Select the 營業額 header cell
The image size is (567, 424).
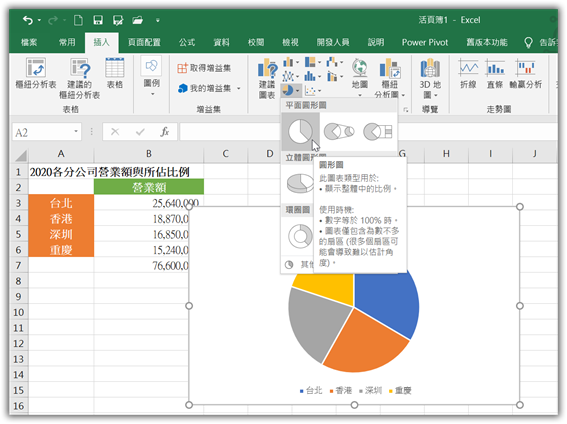coord(149,187)
